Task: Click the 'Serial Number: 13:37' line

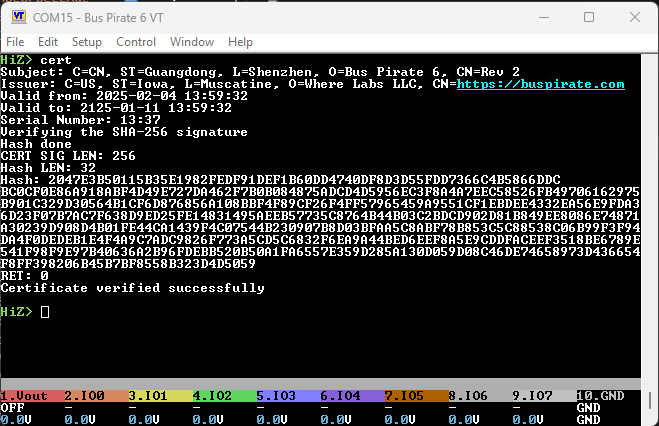Action: pos(80,120)
